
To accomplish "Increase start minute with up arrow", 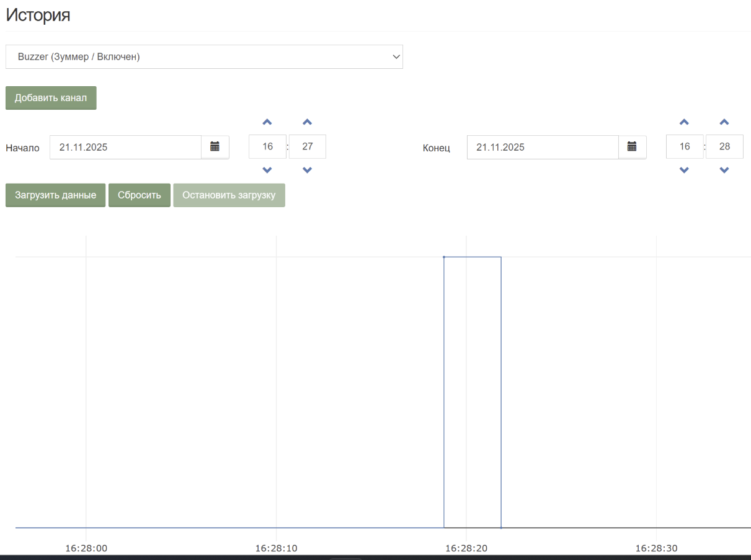I will (x=307, y=122).
